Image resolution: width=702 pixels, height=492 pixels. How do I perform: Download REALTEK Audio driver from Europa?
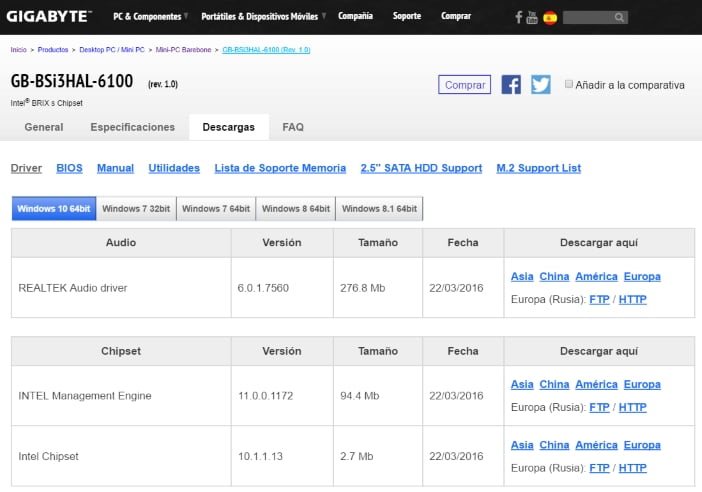pos(642,277)
